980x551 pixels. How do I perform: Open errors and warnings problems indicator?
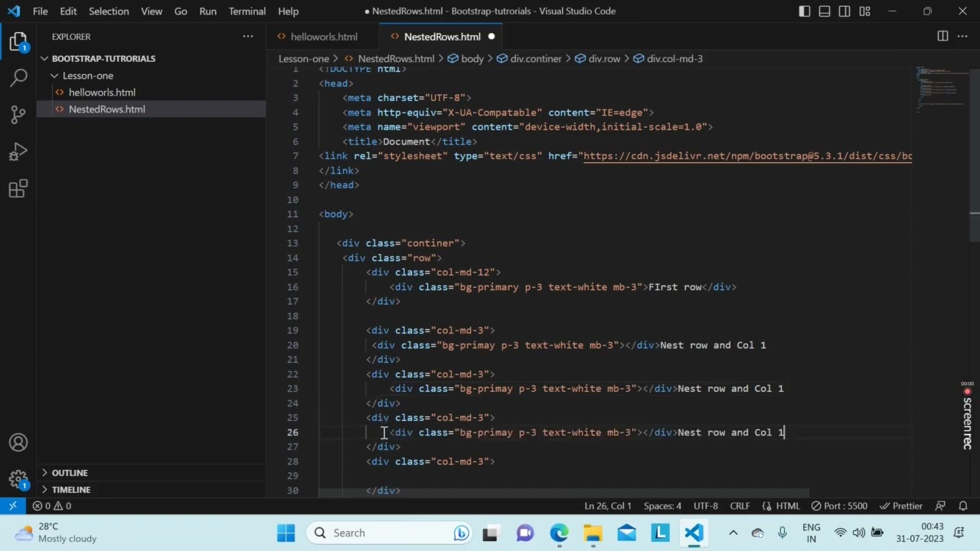click(51, 506)
